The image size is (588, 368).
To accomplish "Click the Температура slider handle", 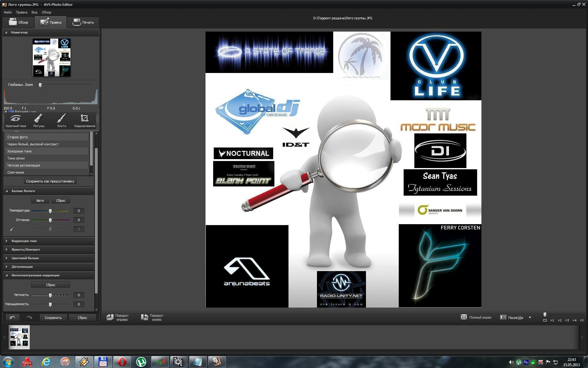I will [x=50, y=211].
